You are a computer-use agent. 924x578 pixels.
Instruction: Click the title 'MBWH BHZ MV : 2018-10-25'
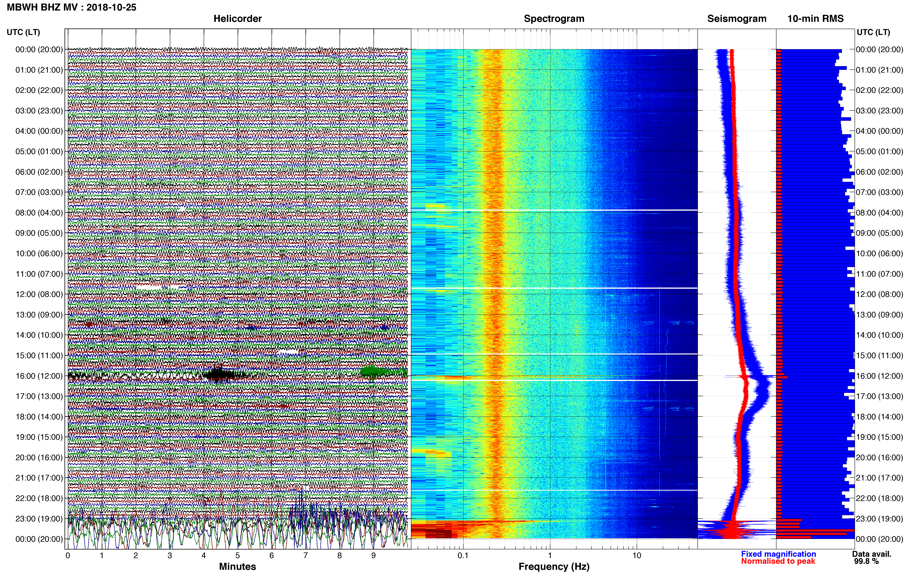click(71, 7)
